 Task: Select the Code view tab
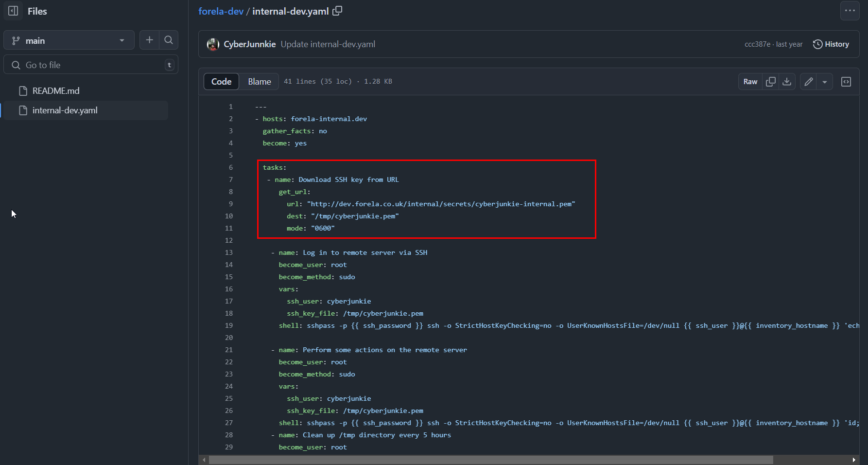(221, 82)
